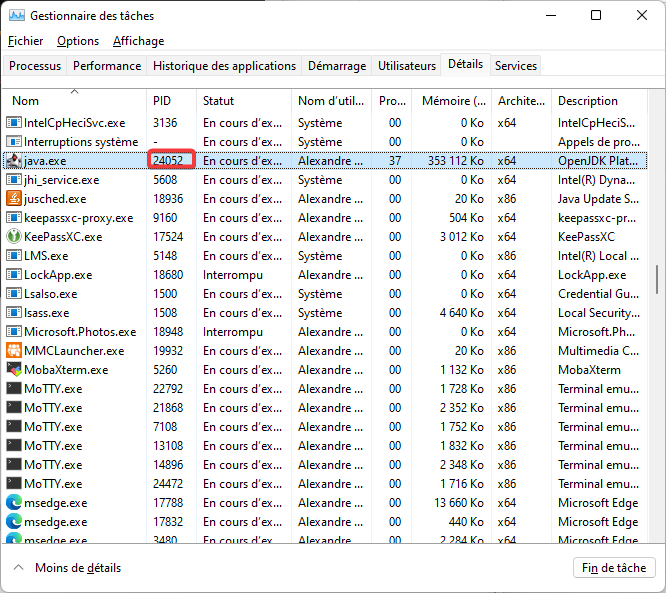
Task: Click the 3 012 Ko memory value
Action: pyautogui.click(x=462, y=236)
